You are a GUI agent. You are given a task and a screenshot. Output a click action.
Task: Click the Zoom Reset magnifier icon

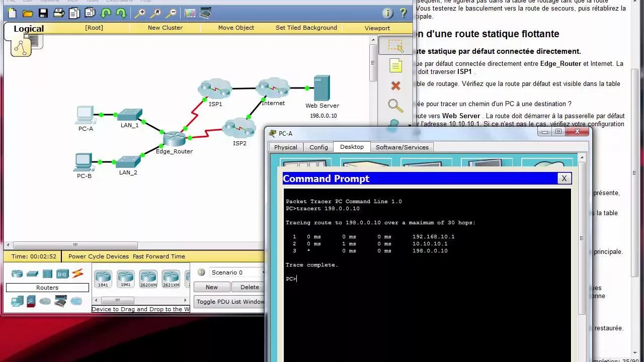[155, 14]
